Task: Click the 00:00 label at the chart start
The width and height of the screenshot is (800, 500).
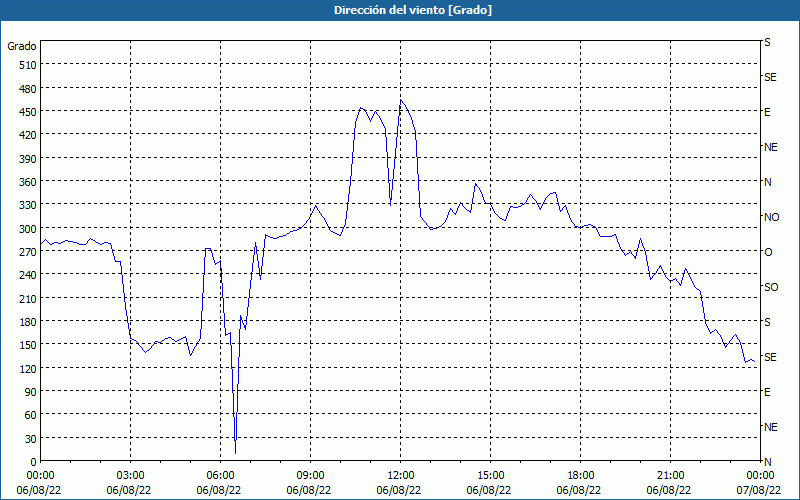Action: (40, 476)
